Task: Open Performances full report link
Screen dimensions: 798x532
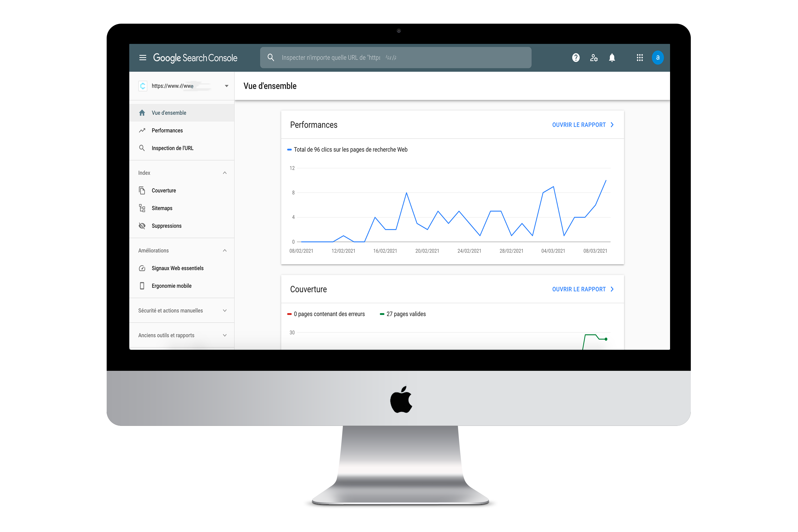Action: coord(583,125)
